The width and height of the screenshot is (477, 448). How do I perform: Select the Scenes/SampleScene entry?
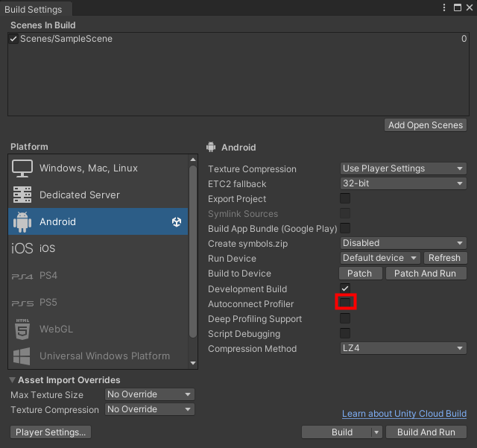click(x=238, y=39)
